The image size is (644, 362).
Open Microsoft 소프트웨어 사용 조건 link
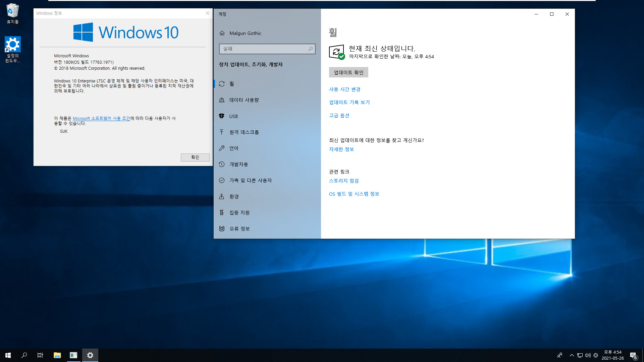101,119
